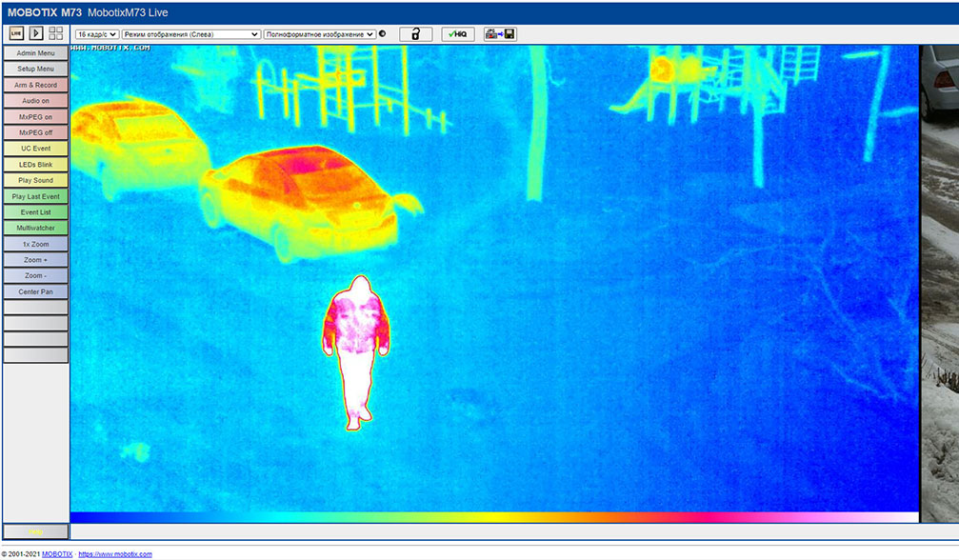959x560 pixels.
Task: Open the MOBOTIX copyright link
Action: click(x=57, y=554)
